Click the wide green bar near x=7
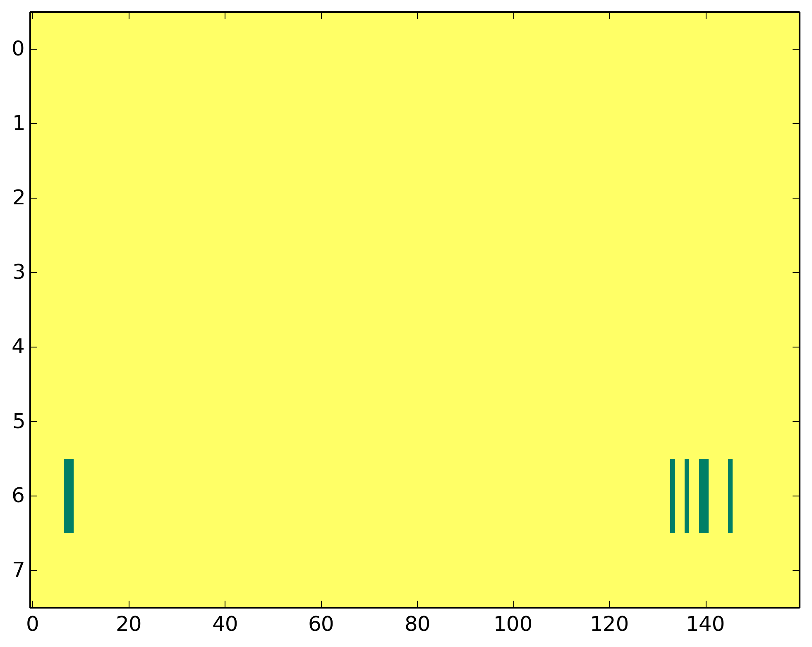Screen dimensions: 812x647 pos(69,496)
